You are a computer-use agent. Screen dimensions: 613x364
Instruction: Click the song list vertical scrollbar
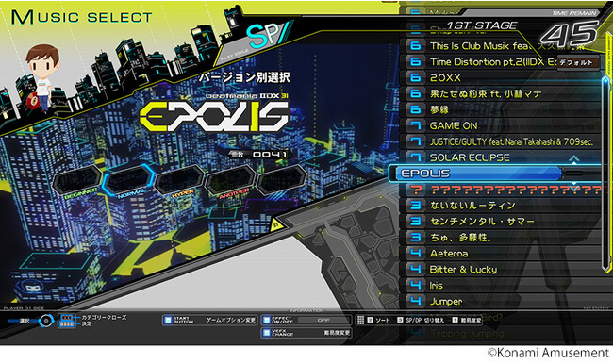[x=606, y=174]
